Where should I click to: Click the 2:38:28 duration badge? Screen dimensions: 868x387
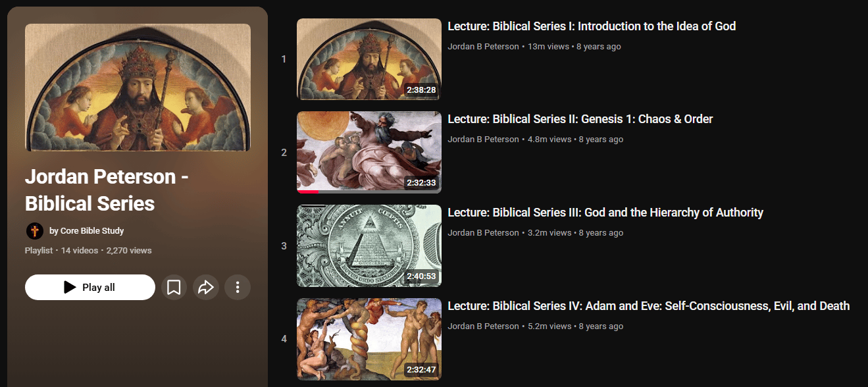coord(421,90)
